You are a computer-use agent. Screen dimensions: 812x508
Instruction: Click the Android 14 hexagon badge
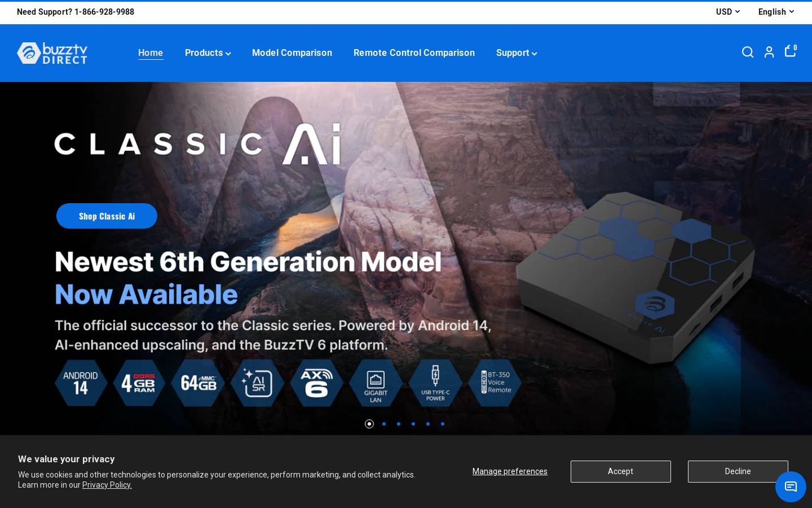click(x=81, y=383)
